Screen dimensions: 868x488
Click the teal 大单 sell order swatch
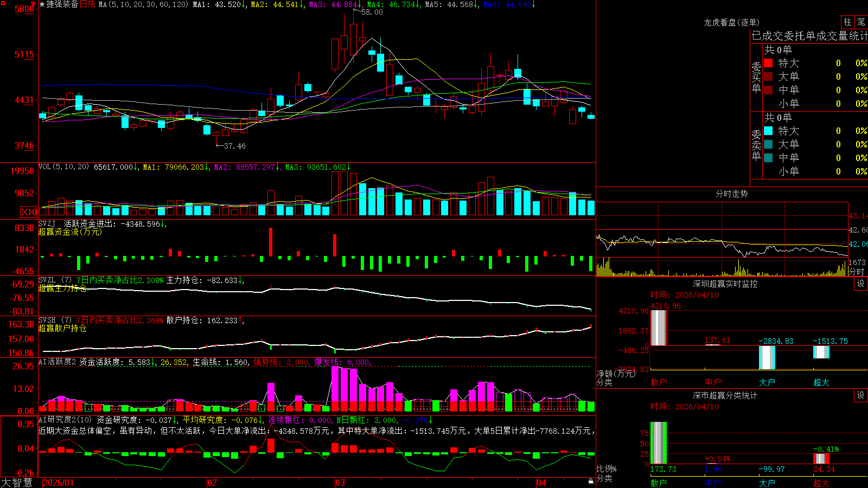click(768, 144)
